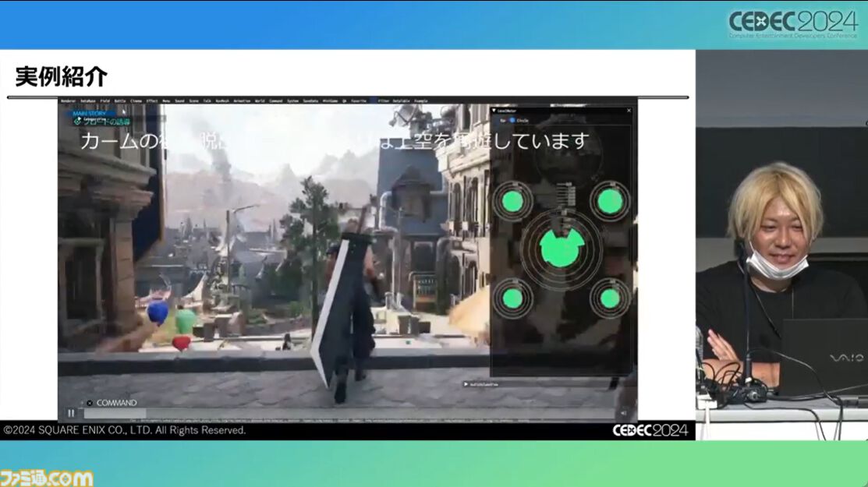
Task: Close the LevelMeter panel
Action: coord(629,111)
